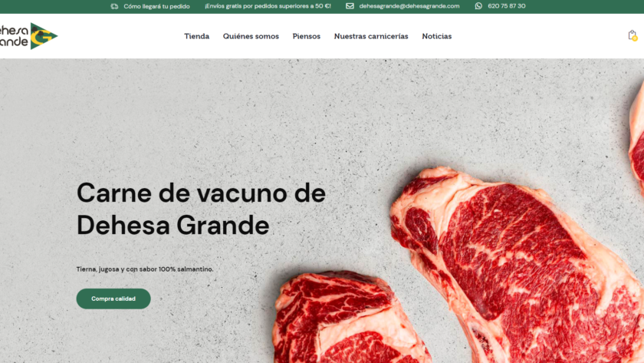Click the envelope email icon
644x363 pixels.
[350, 5]
